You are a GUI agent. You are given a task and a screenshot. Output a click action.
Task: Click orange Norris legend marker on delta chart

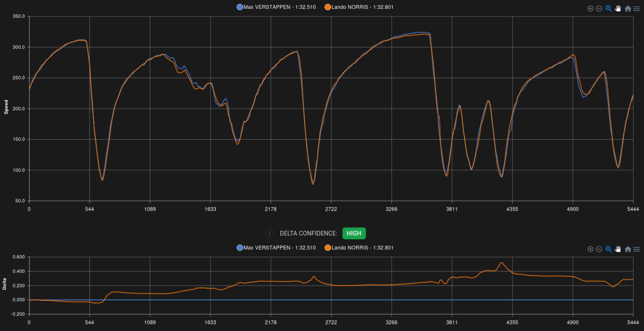click(x=328, y=247)
